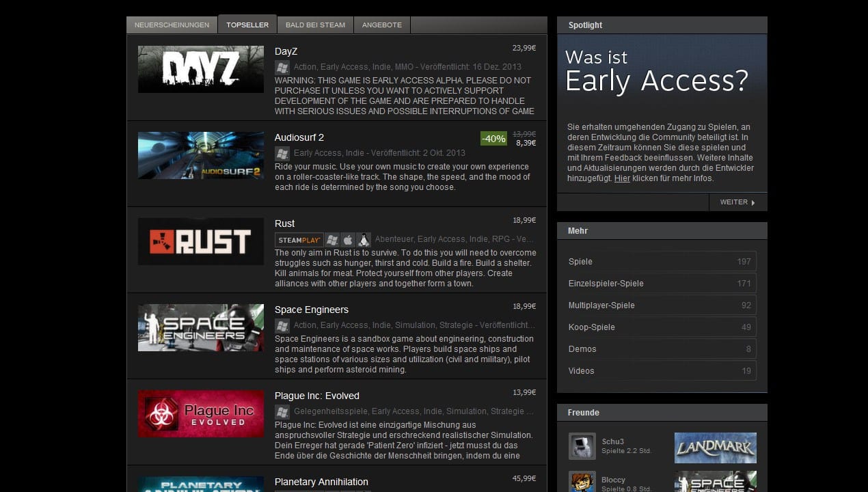Open Schu3's friend avatar
The width and height of the screenshot is (868, 492).
pos(582,446)
